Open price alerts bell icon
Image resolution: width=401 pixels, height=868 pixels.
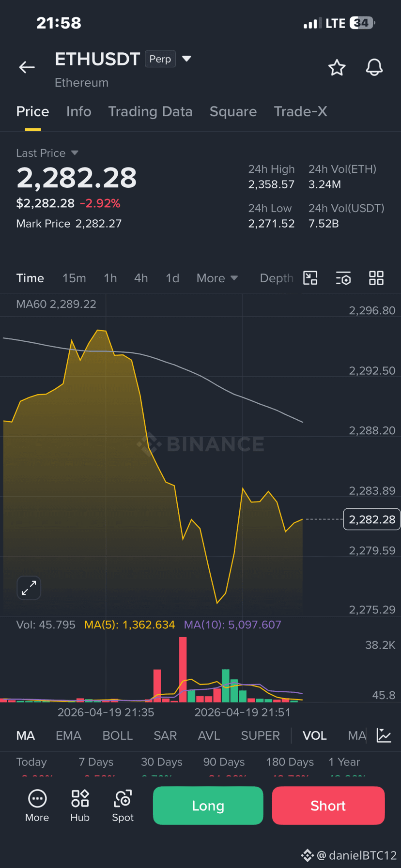tap(374, 67)
